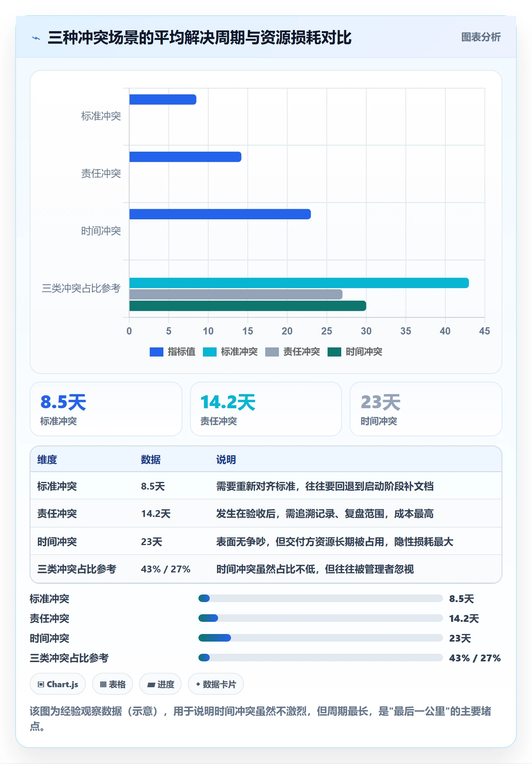532x764 pixels.
Task: Click the 表格 chip's grid icon
Action: [103, 685]
